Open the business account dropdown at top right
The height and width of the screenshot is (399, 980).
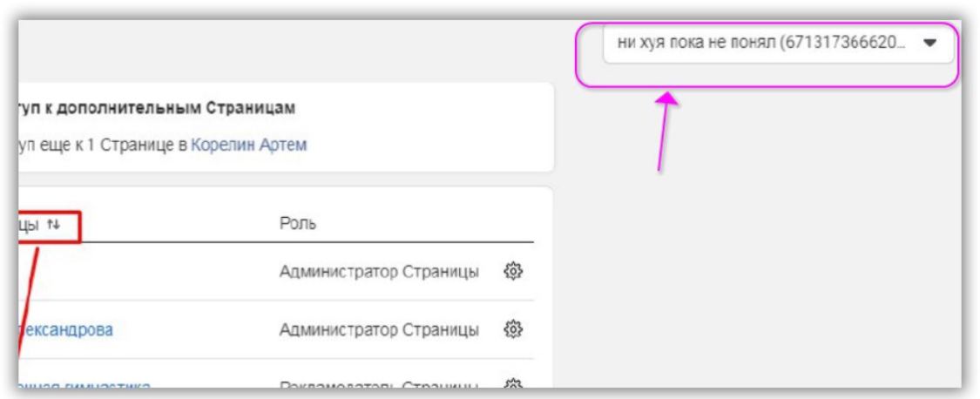pos(778,44)
